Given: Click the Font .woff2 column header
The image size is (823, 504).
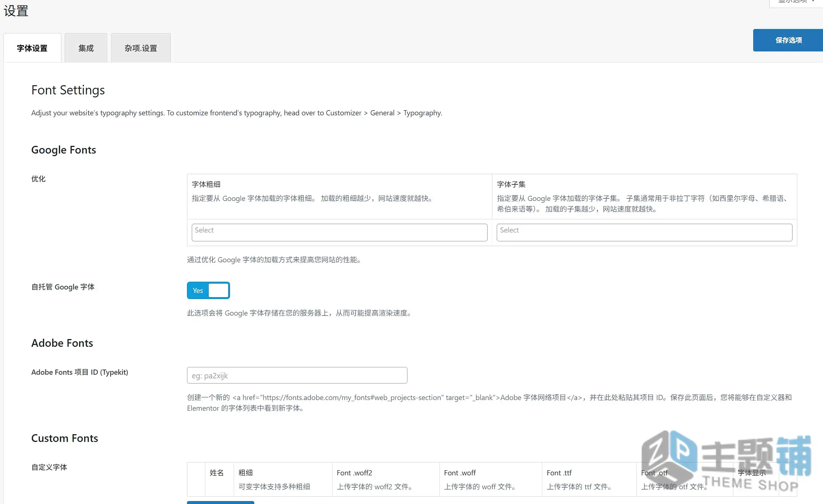Looking at the screenshot, I should (x=355, y=473).
